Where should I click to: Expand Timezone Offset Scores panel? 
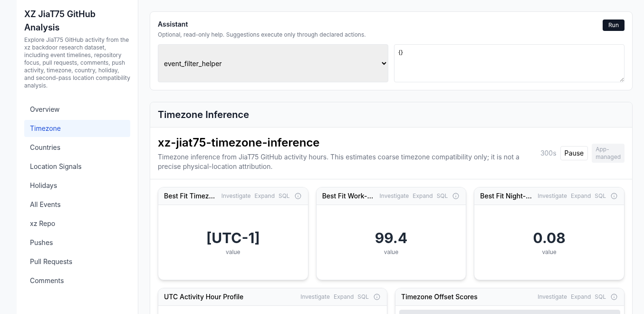coord(581,297)
